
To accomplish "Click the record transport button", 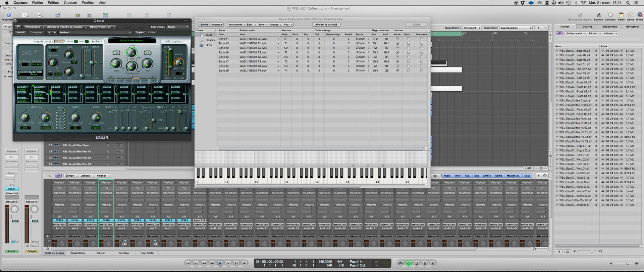I will coord(245,263).
